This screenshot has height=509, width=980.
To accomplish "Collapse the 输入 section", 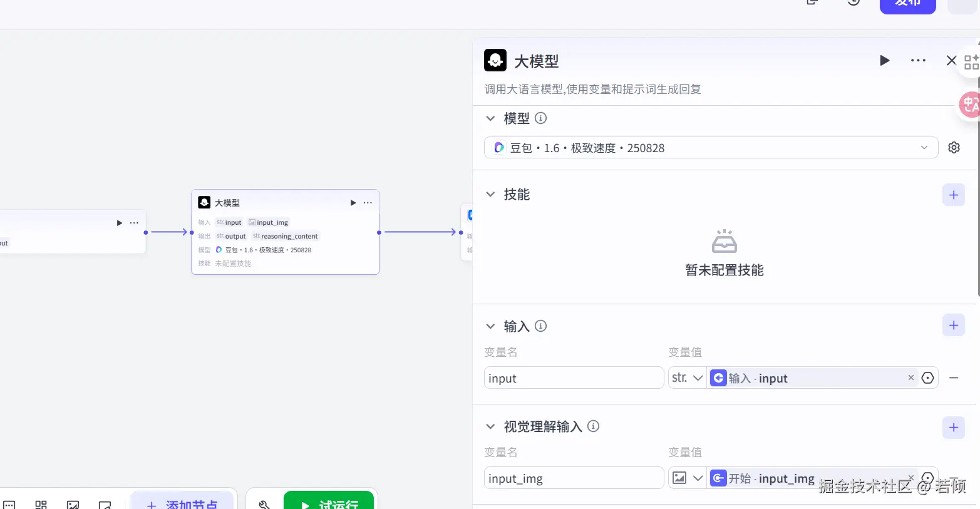I will pyautogui.click(x=490, y=326).
